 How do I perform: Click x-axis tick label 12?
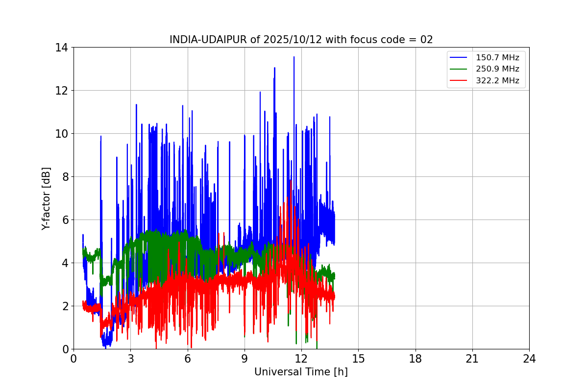tap(301, 359)
